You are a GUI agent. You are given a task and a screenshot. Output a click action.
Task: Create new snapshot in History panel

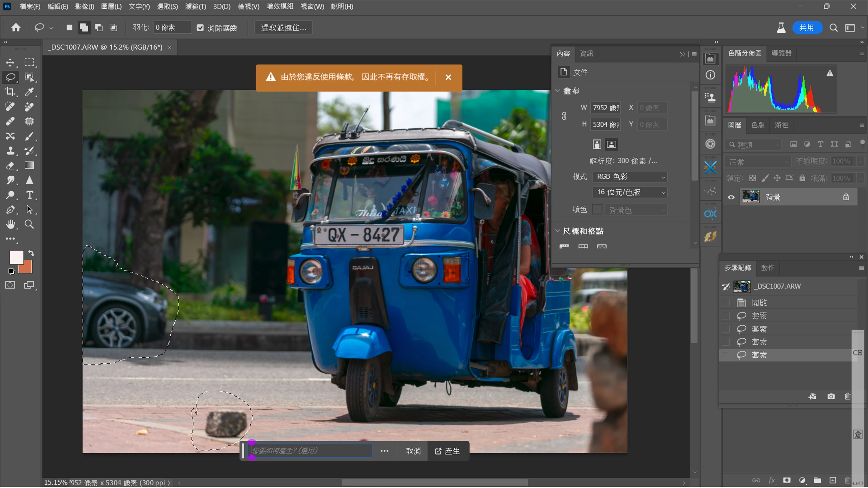[831, 396]
